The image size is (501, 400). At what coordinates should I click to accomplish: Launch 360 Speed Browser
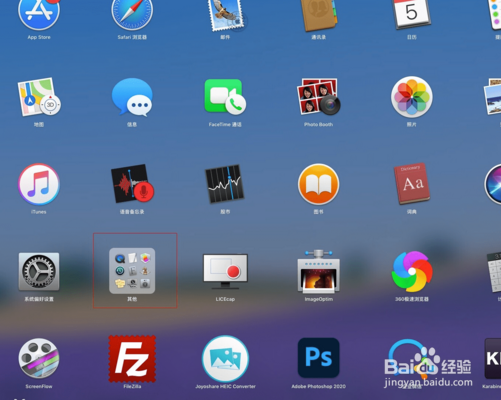point(412,271)
